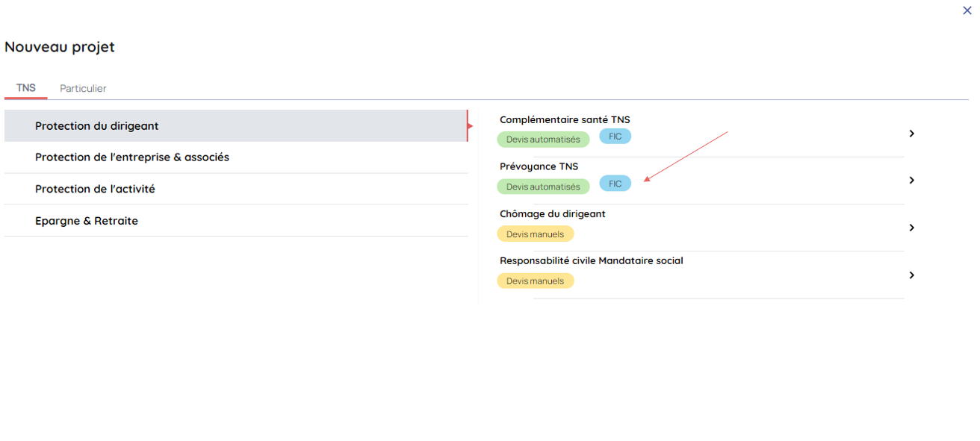Select Protection de l'activité category
This screenshot has width=980, height=441.
(x=95, y=190)
